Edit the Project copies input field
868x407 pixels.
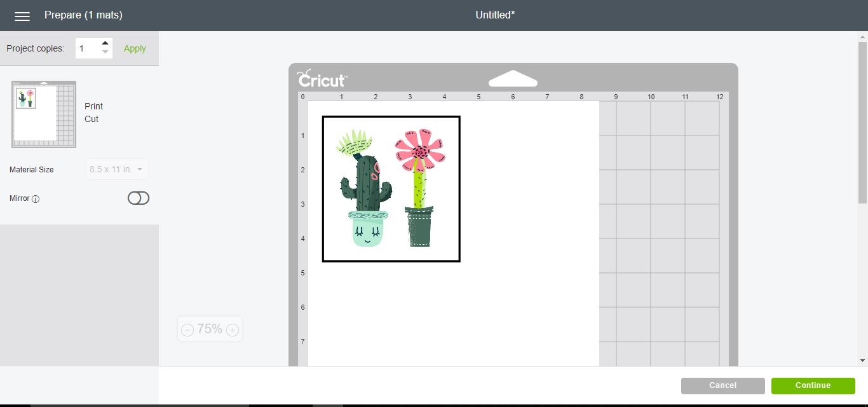coord(89,48)
